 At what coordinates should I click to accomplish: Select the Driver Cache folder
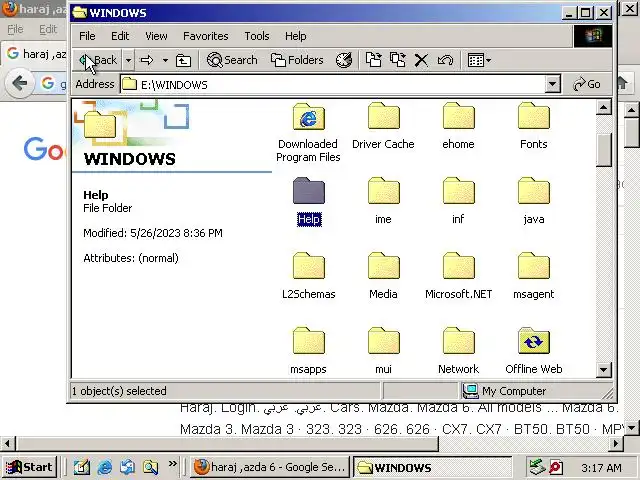click(x=383, y=126)
